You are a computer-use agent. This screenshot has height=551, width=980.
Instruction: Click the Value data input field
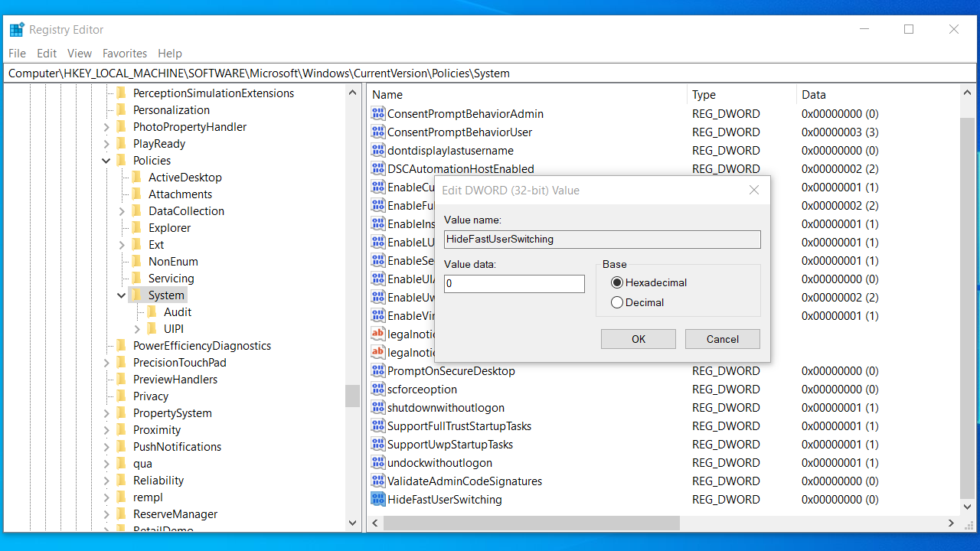[x=514, y=284]
